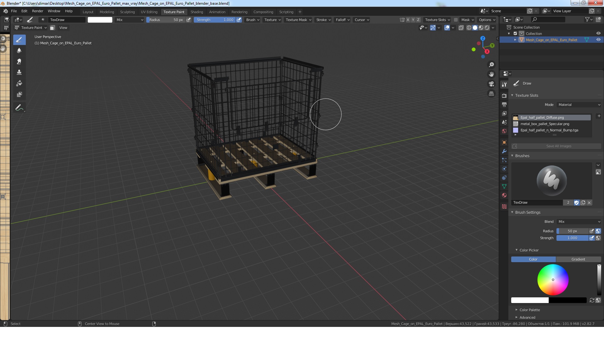Hide Mesh_Cage_on_EPAL_Euro_Pallet with eye icon

598,40
